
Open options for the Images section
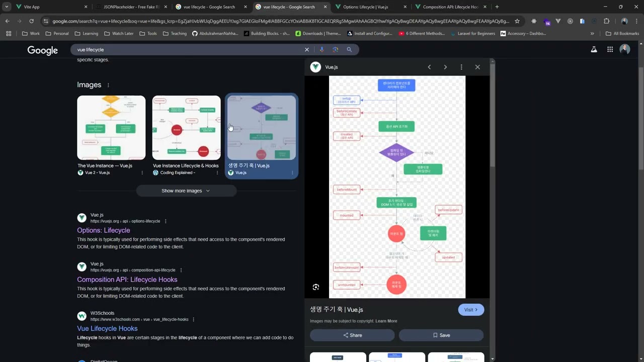coord(108,85)
